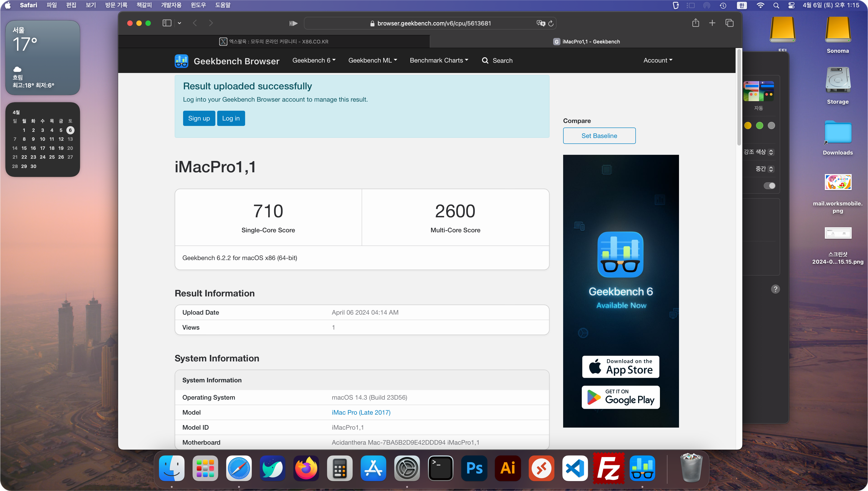Click the Sign up button

point(199,118)
